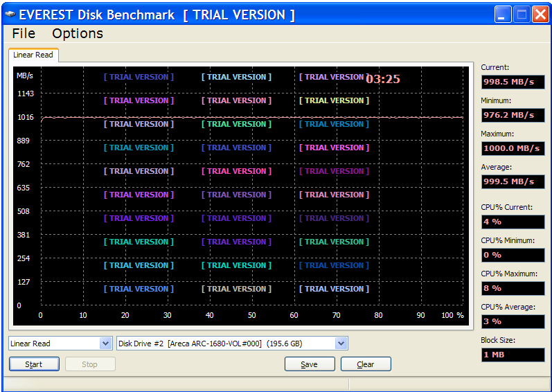Viewport: 552px width, 392px height.
Task: Open the File menu
Action: 24,33
